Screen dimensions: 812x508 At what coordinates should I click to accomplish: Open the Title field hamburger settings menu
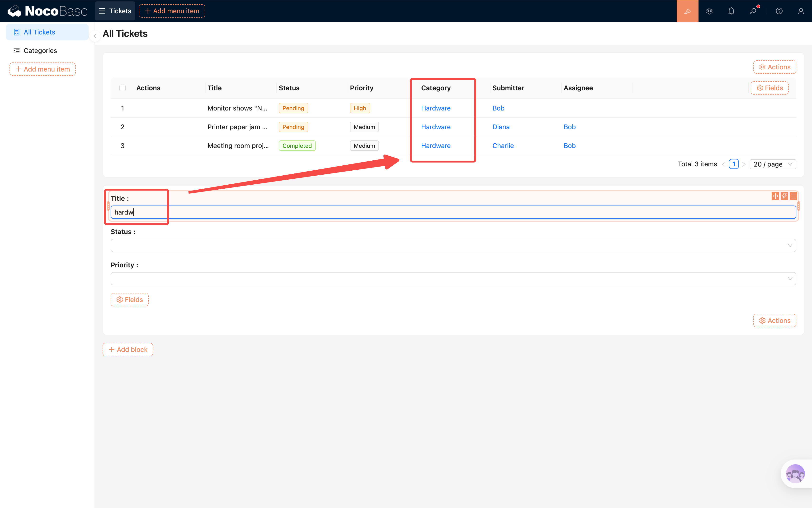tap(793, 196)
